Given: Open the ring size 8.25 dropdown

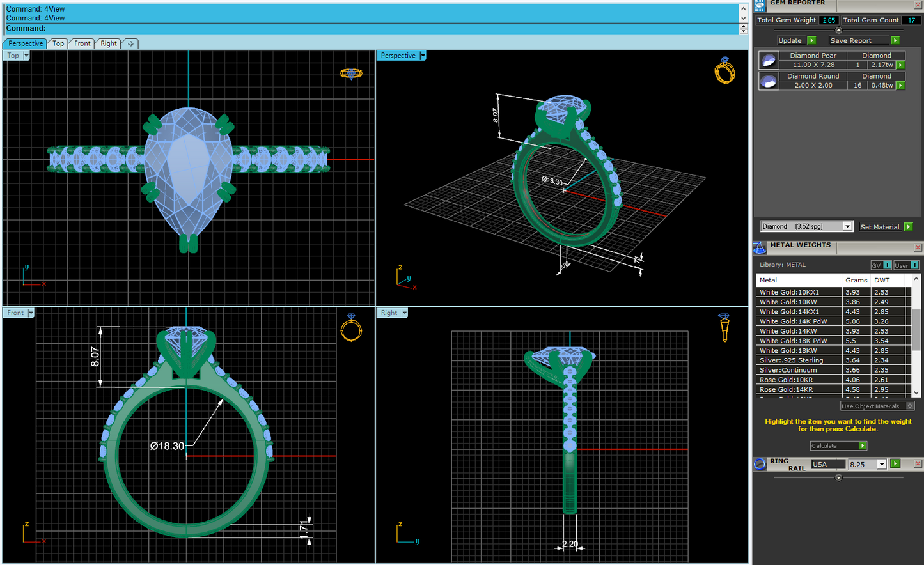Looking at the screenshot, I should coord(882,464).
